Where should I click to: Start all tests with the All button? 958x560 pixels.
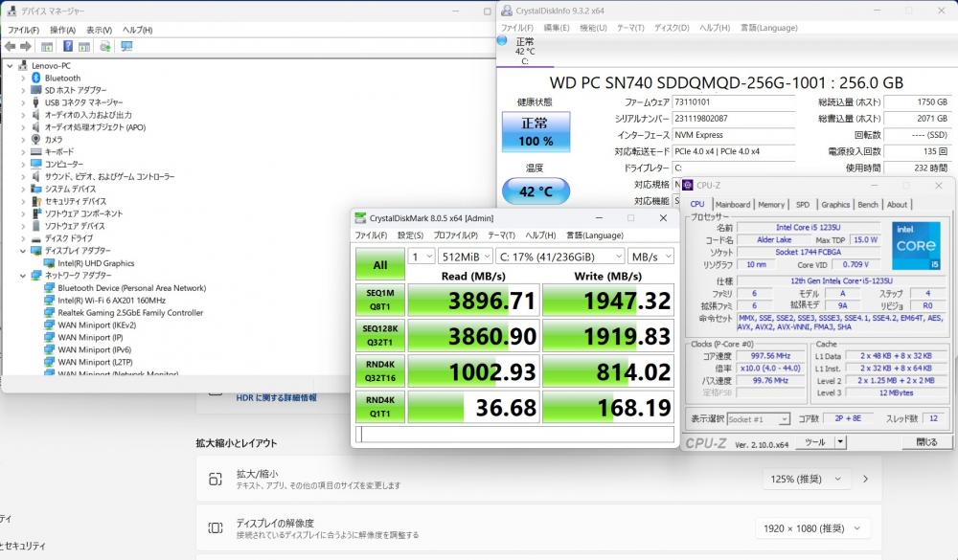(x=380, y=264)
